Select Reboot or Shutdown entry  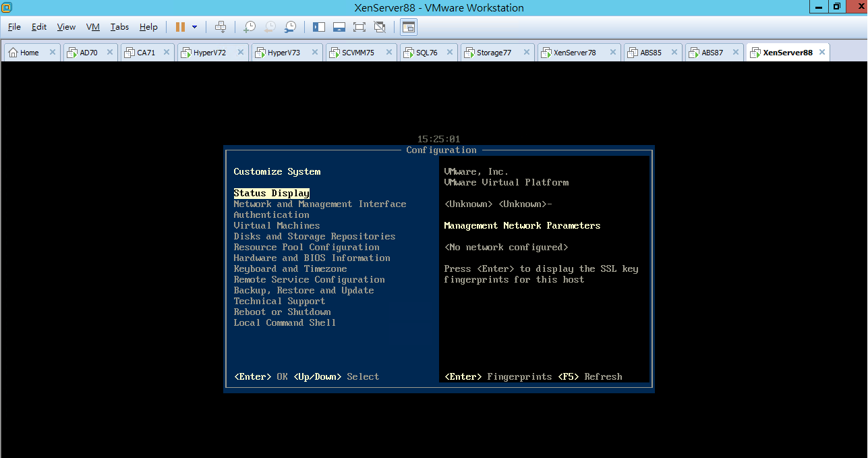coord(282,312)
